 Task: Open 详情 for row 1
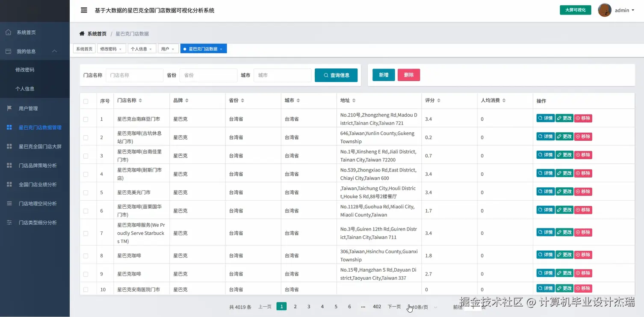click(x=546, y=118)
